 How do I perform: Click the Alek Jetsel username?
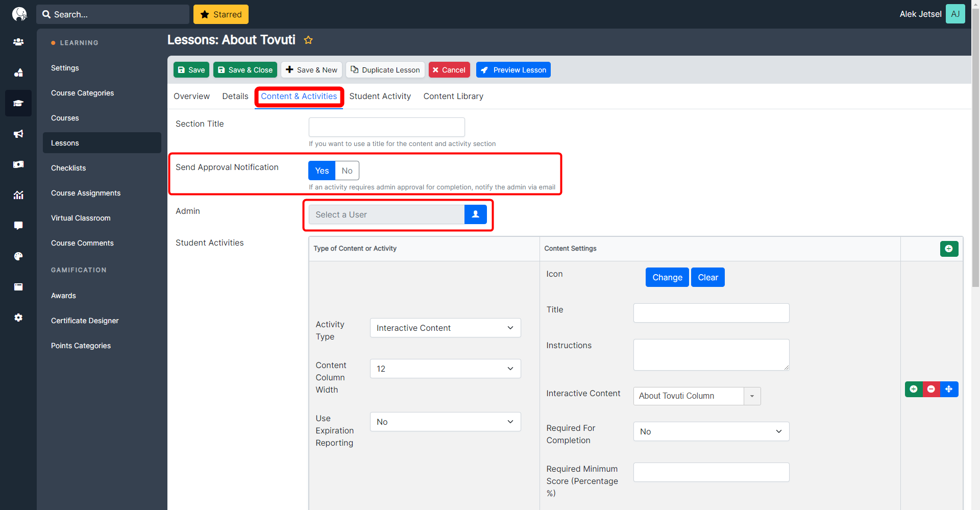click(920, 14)
